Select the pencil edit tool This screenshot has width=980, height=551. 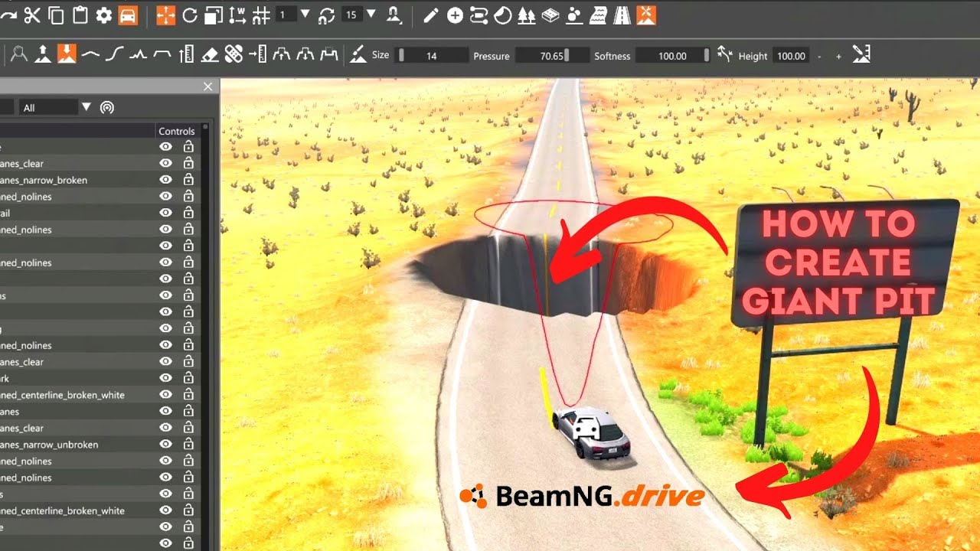point(431,15)
